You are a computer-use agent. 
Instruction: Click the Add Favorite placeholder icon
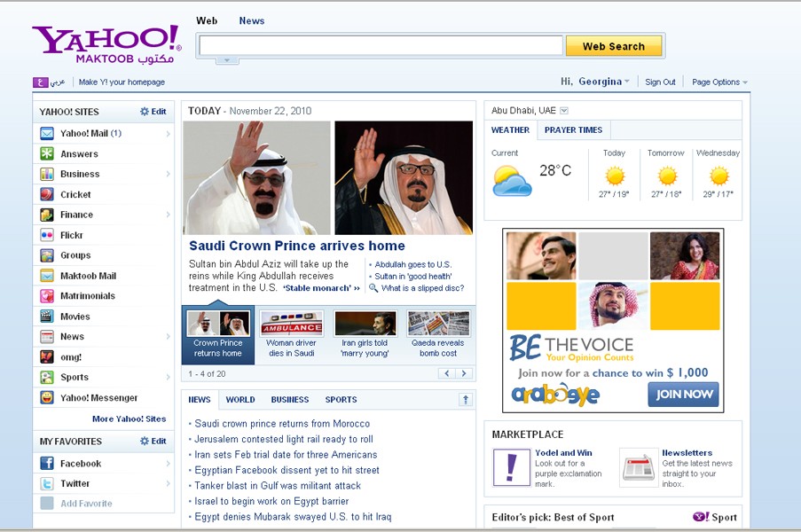pos(47,504)
